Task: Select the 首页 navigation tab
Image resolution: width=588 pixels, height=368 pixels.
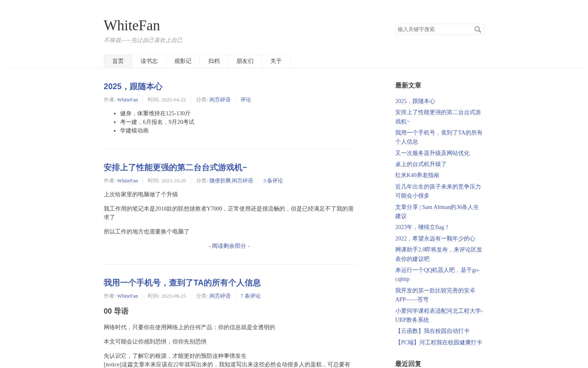Action: [x=118, y=61]
